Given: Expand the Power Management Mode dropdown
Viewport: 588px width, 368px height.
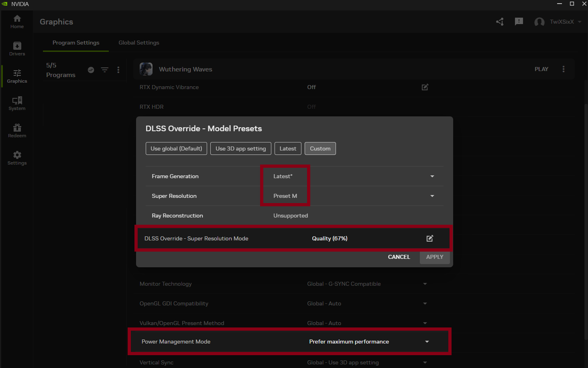Looking at the screenshot, I should tap(427, 342).
